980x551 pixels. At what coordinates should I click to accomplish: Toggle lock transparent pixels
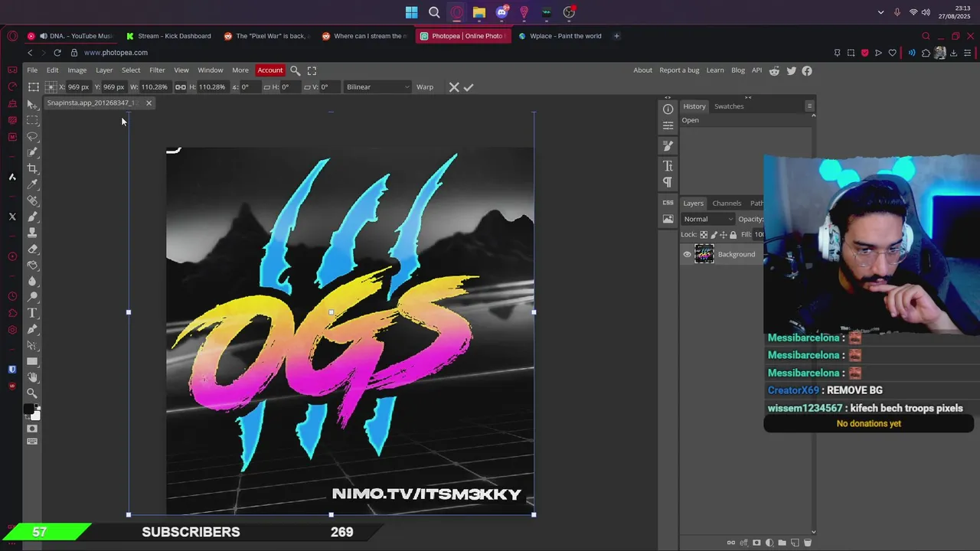704,235
